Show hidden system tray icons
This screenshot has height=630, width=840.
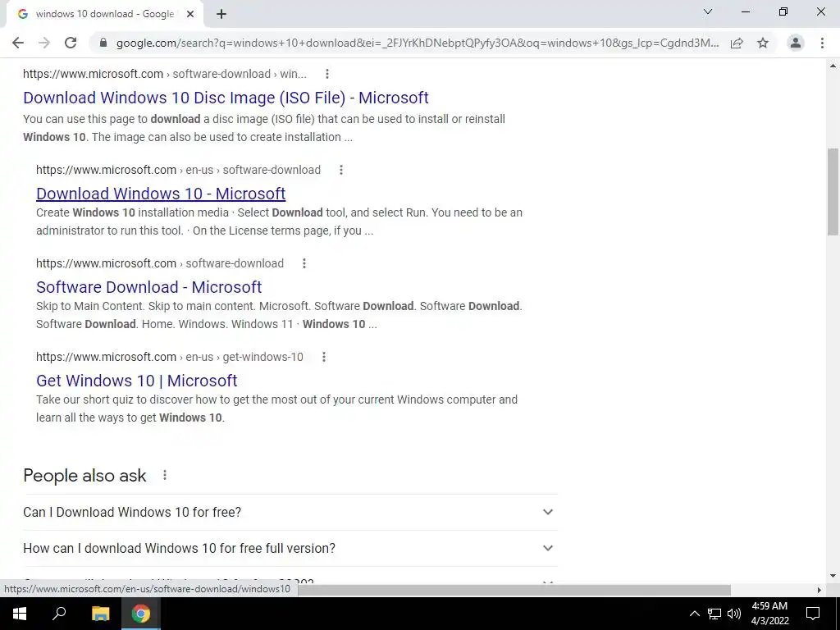click(x=694, y=614)
